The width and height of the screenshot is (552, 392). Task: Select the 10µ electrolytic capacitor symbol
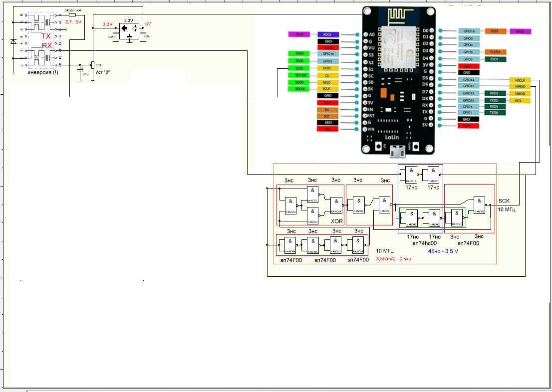[80, 70]
